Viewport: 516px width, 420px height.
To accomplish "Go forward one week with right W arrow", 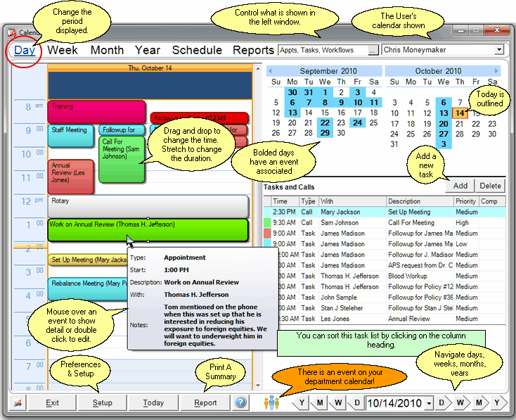I will (x=460, y=402).
